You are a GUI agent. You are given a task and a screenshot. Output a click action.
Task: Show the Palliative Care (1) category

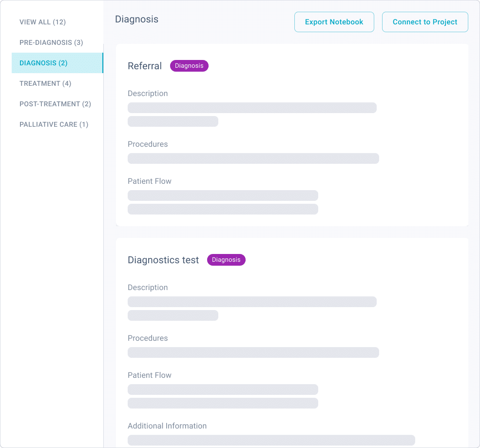coord(54,124)
